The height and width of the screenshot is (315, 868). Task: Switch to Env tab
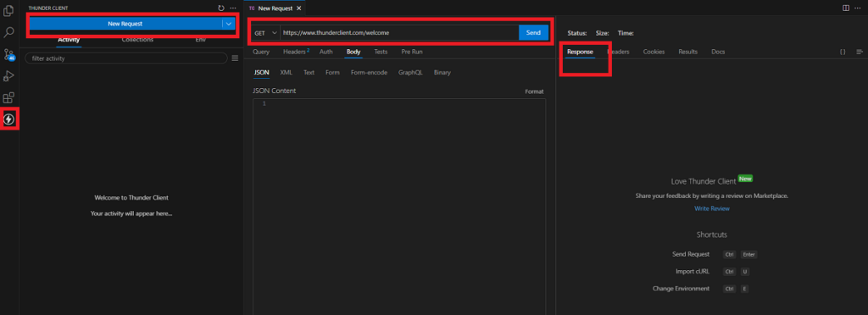pyautogui.click(x=200, y=40)
